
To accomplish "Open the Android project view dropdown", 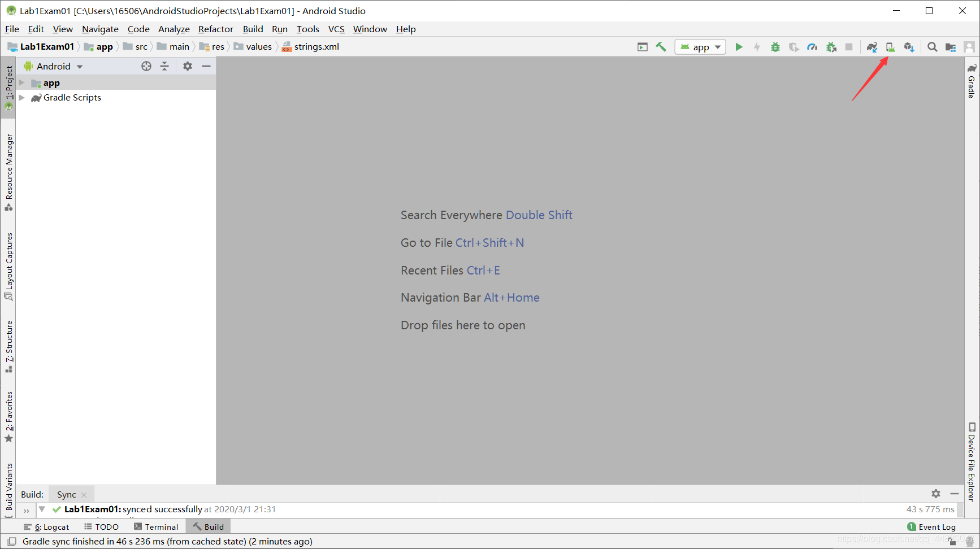I will point(54,66).
